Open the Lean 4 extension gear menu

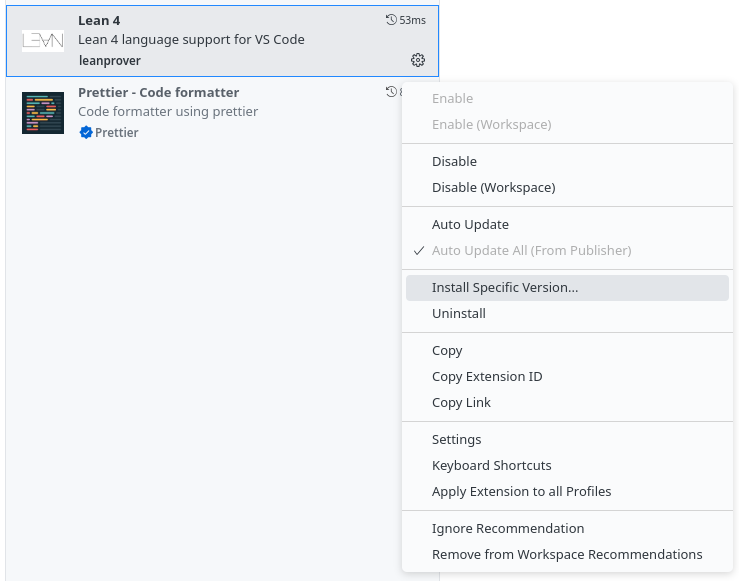pyautogui.click(x=418, y=60)
